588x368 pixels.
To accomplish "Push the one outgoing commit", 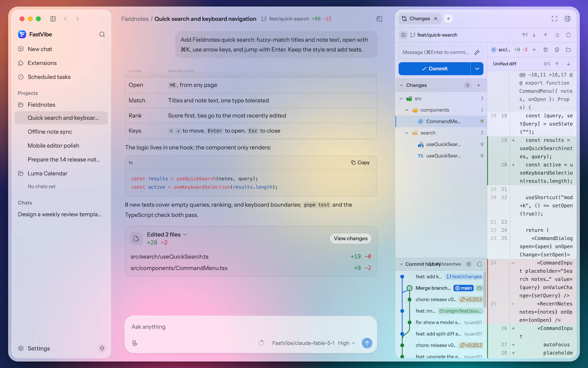I will 524,35.
